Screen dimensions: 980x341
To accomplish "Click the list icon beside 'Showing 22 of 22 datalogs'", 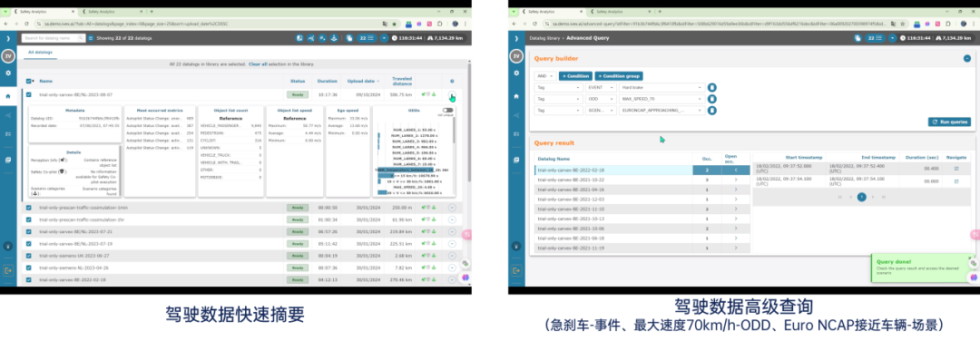I will (91, 38).
